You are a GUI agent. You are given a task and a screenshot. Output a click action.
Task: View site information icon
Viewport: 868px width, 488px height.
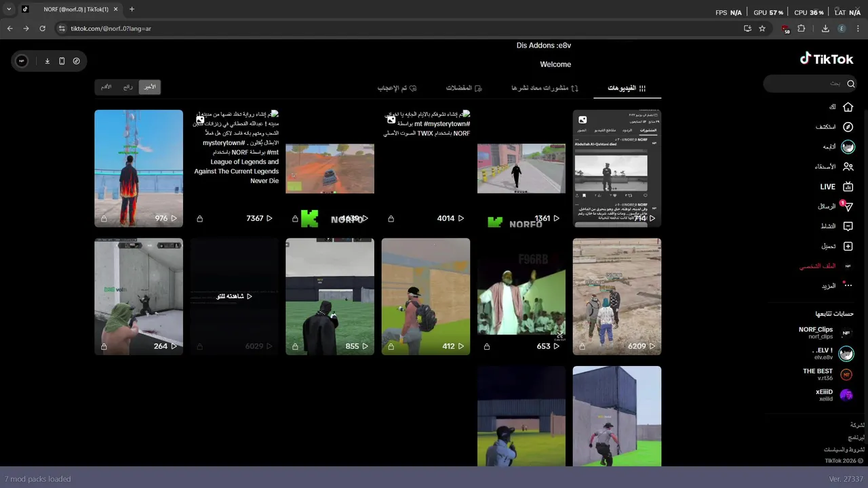62,28
